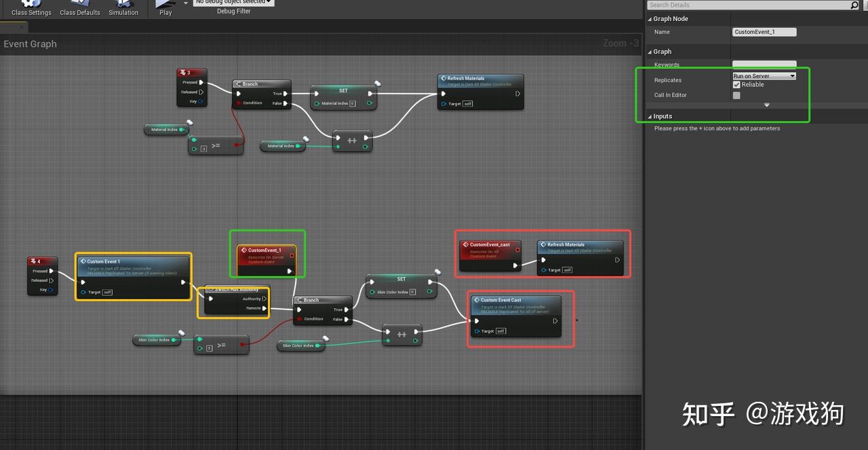Select the Custom Event Cast call node
Screen dimensions: 868x450
516,316
